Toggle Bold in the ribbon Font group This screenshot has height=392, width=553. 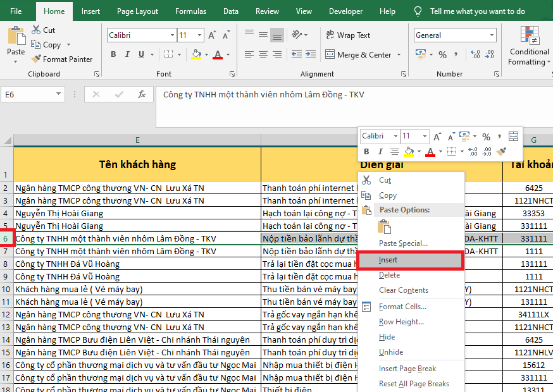coord(113,55)
